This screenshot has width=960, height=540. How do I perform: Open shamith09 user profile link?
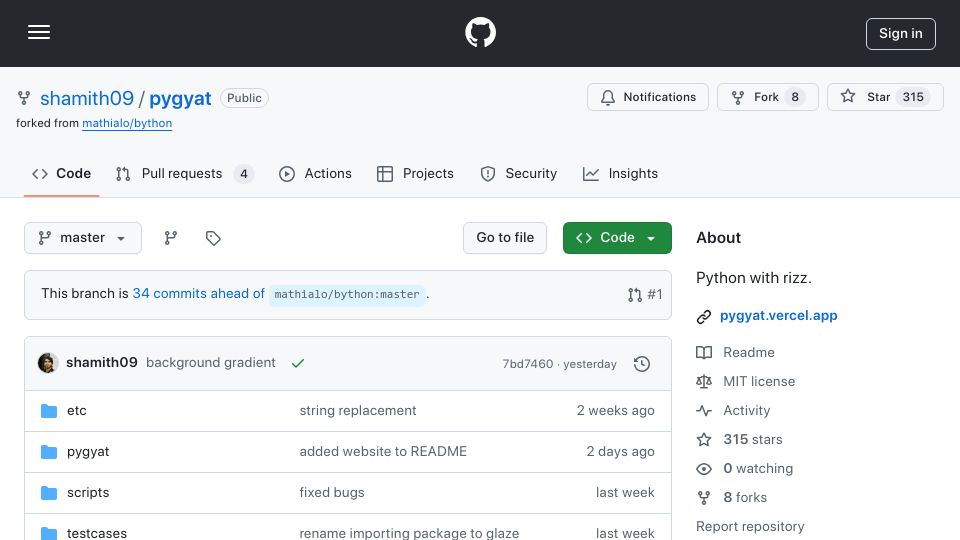87,98
